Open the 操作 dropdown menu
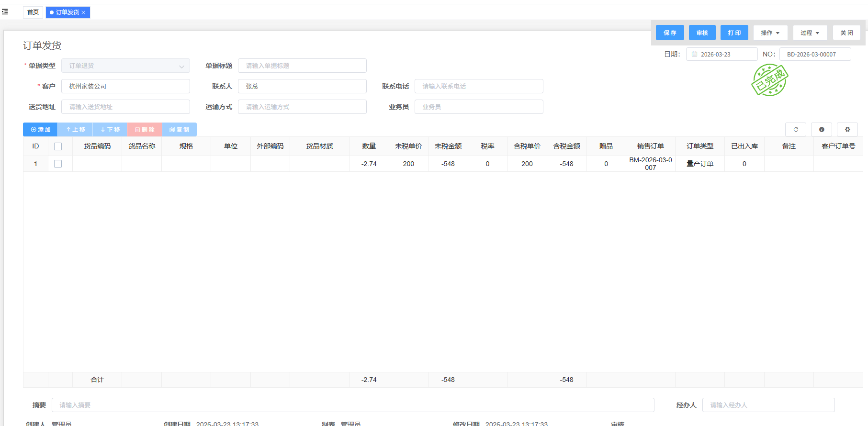This screenshot has width=868, height=426. (770, 33)
